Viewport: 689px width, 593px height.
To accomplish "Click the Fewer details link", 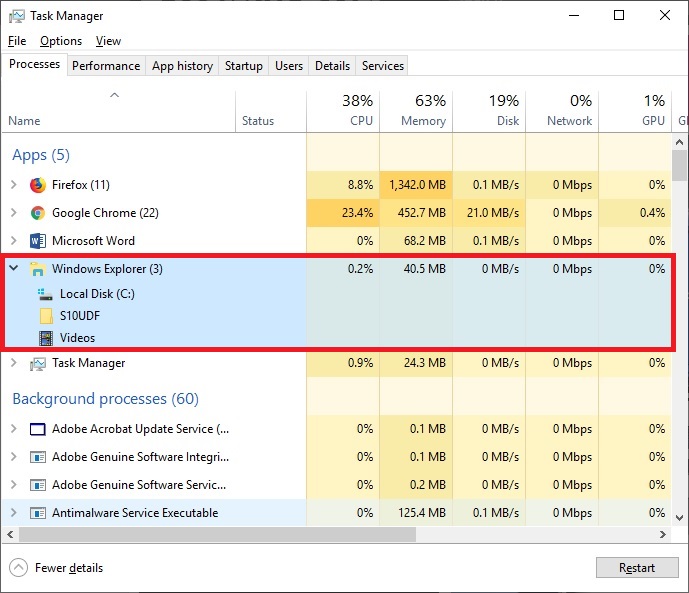I will click(69, 568).
